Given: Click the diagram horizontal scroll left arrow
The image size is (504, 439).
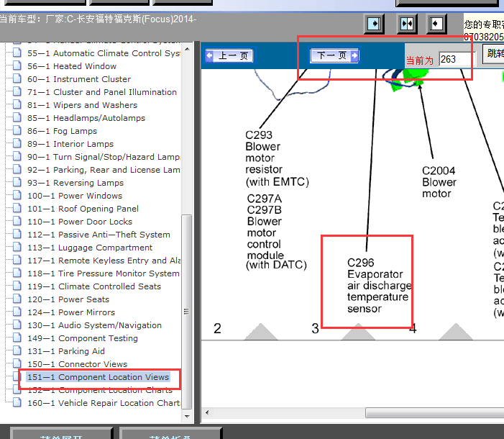Looking at the screenshot, I should pyautogui.click(x=207, y=412).
